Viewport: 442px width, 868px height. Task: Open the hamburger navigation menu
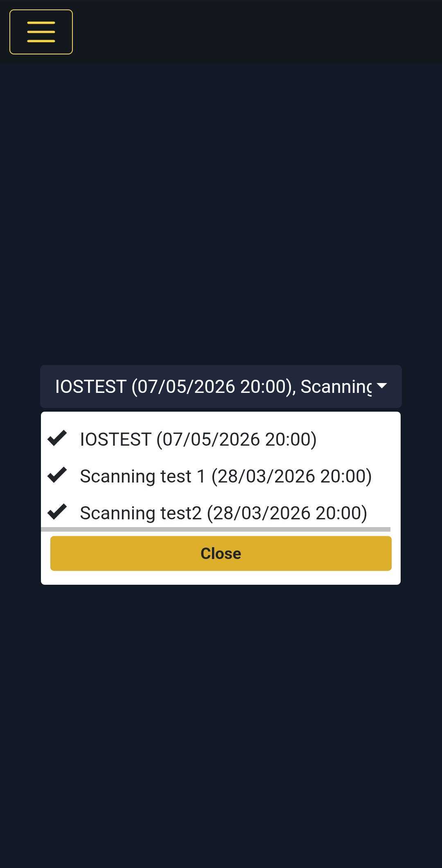point(41,32)
